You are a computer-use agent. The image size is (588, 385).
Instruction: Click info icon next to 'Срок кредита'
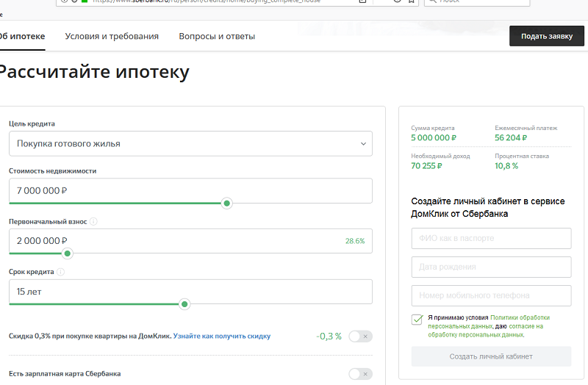[x=60, y=272]
